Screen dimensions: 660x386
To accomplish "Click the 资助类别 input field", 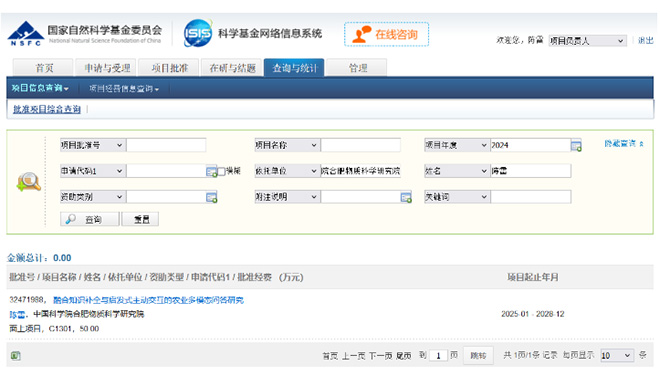I will 166,197.
